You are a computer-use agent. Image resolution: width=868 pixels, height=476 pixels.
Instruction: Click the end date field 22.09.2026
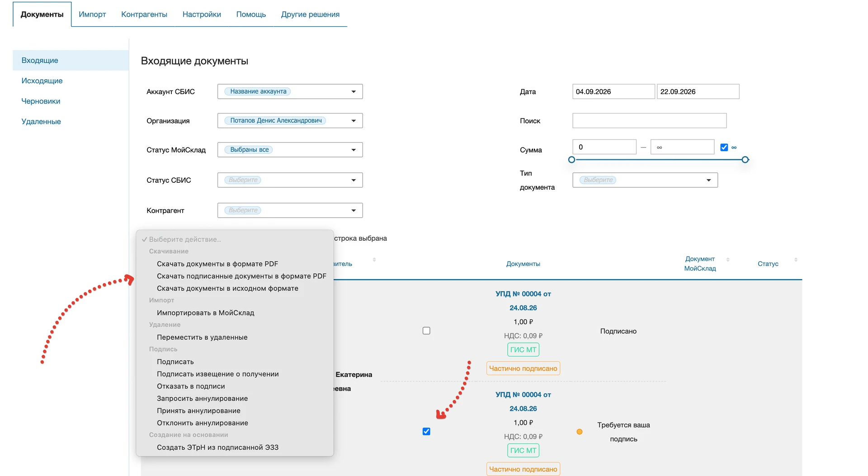click(x=698, y=91)
